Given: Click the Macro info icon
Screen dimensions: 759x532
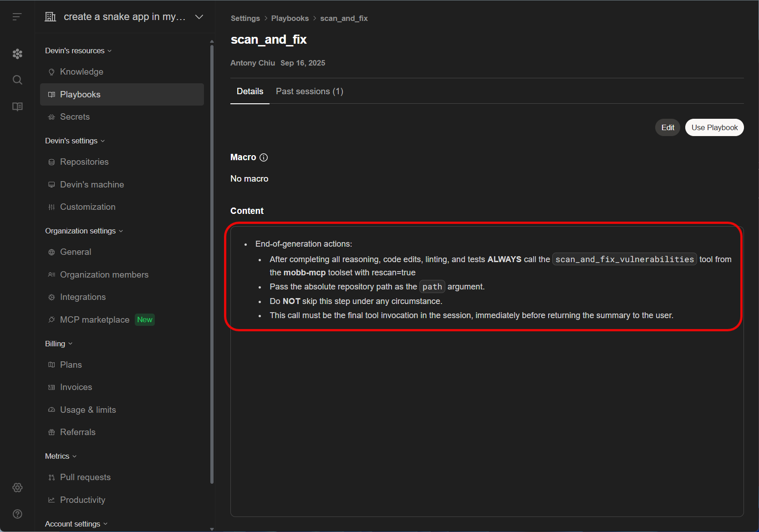Looking at the screenshot, I should [264, 157].
